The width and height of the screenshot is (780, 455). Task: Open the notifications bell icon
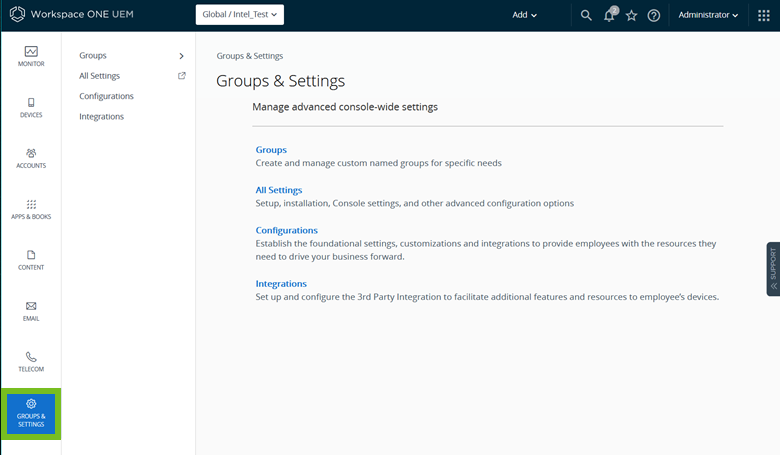[x=609, y=15]
